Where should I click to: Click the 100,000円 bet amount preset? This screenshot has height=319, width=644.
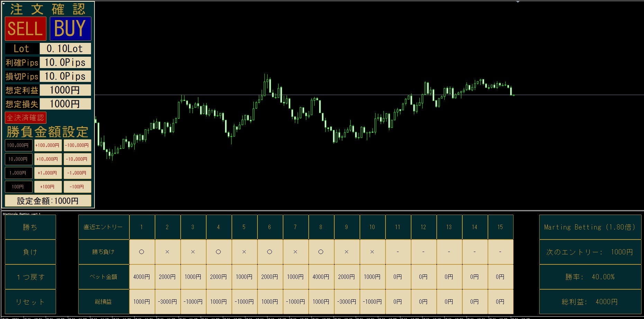(x=18, y=145)
